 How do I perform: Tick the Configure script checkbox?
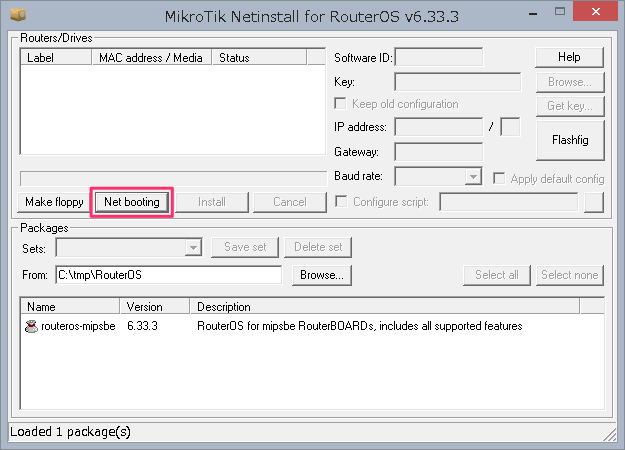(x=341, y=201)
